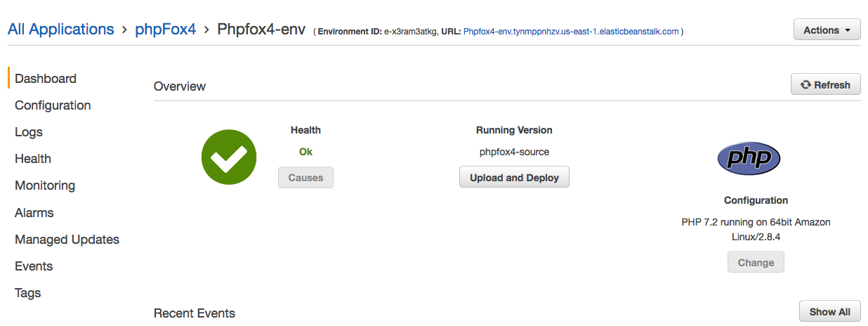This screenshot has width=868, height=326.
Task: Open Tags in the sidebar
Action: [28, 293]
